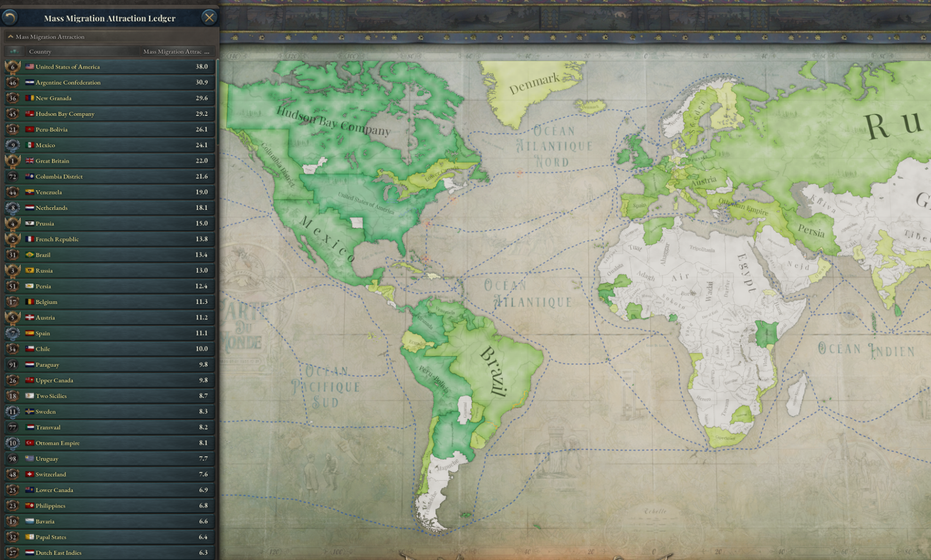931x560 pixels.
Task: Sort list by Country column header
Action: (x=40, y=51)
